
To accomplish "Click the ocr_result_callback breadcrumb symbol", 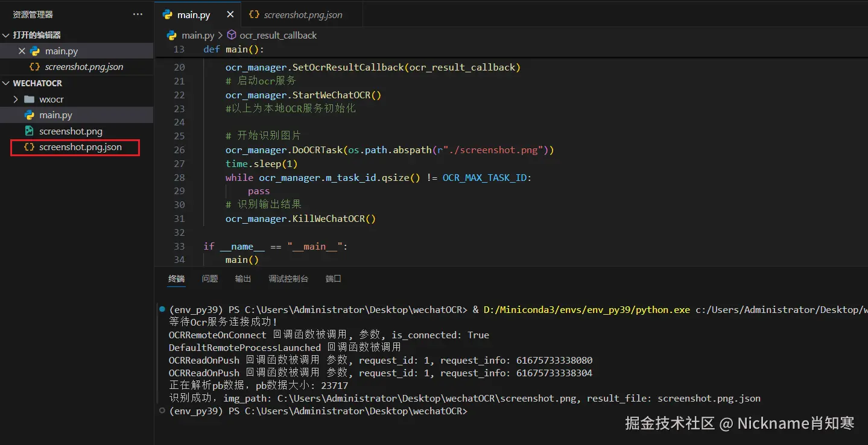I will (278, 35).
